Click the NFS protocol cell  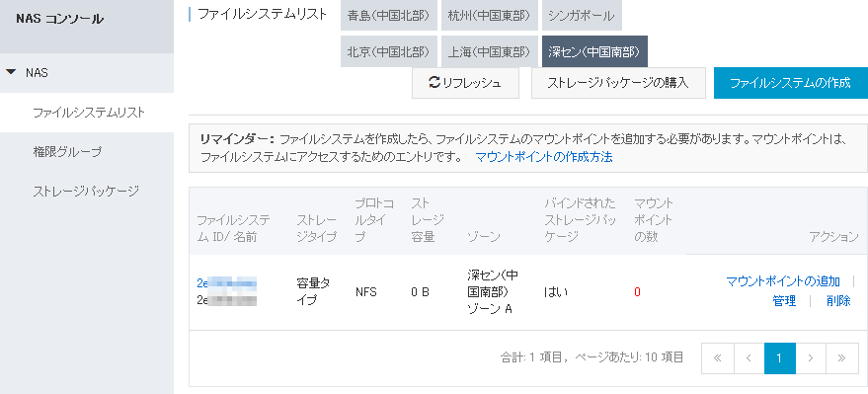pyautogui.click(x=366, y=292)
